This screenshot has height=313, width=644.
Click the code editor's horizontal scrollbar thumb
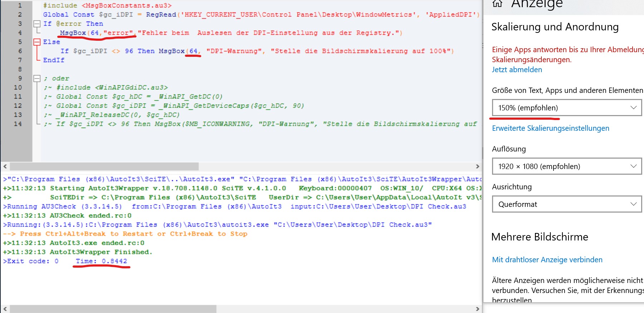pyautogui.click(x=104, y=167)
